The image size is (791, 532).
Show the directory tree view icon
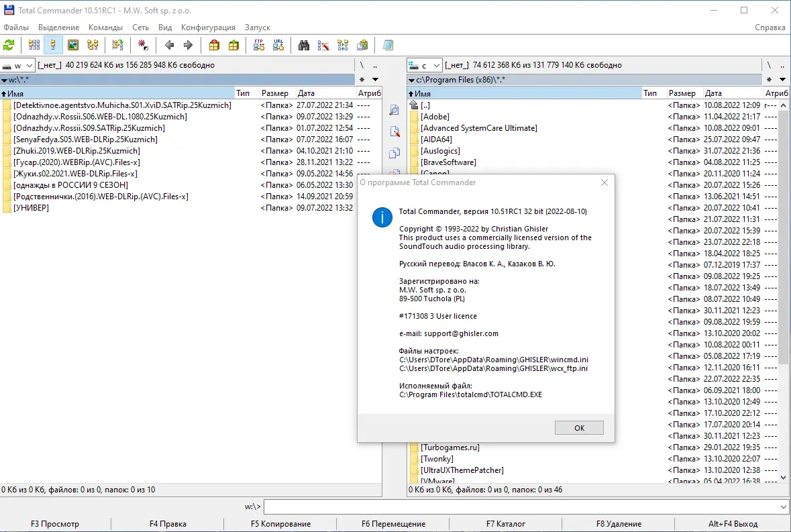[93, 46]
